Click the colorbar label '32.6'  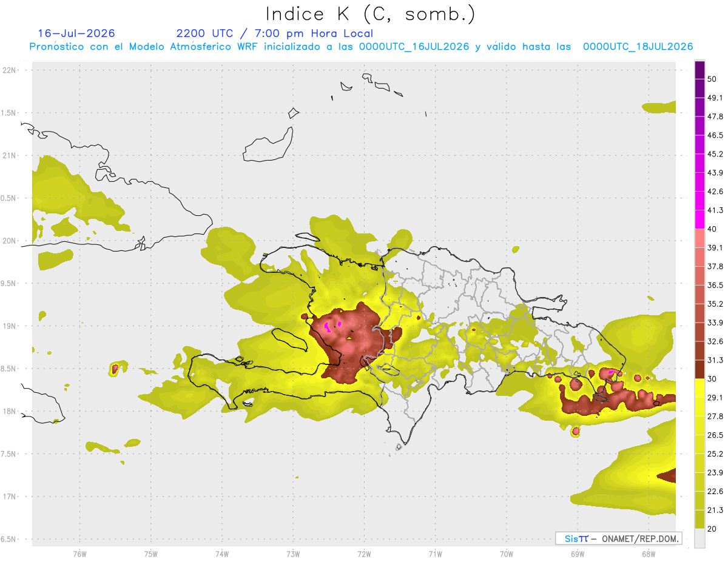pyautogui.click(x=715, y=341)
